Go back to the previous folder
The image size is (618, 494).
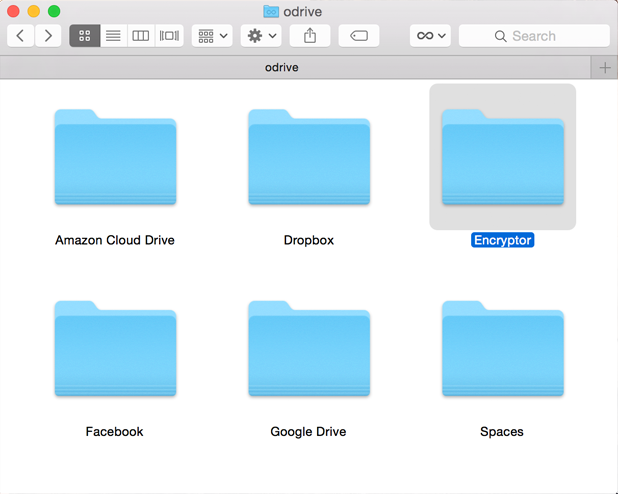(21, 36)
